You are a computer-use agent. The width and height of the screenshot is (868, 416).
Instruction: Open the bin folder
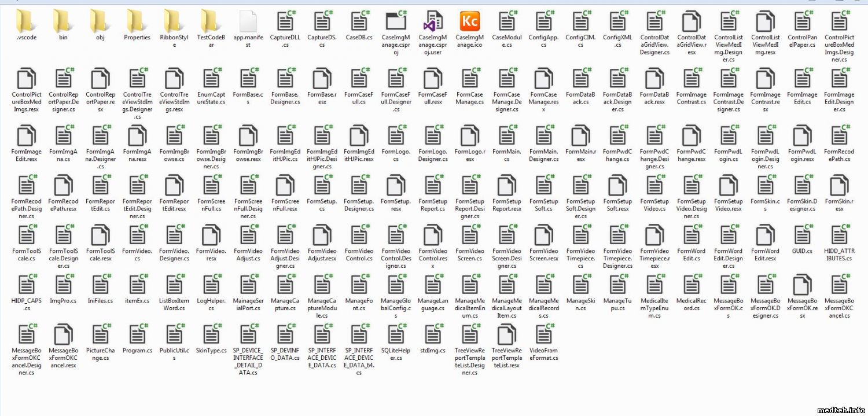pyautogui.click(x=64, y=22)
